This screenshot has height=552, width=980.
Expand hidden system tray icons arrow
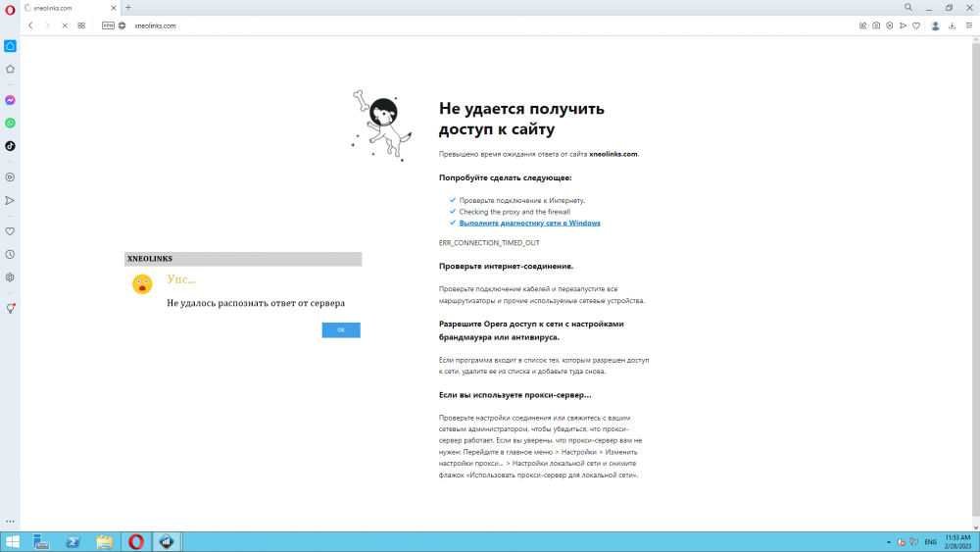[888, 542]
